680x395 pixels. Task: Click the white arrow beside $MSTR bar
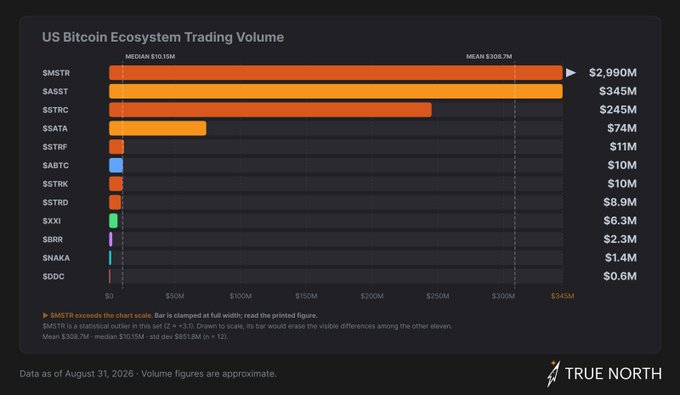click(x=571, y=73)
